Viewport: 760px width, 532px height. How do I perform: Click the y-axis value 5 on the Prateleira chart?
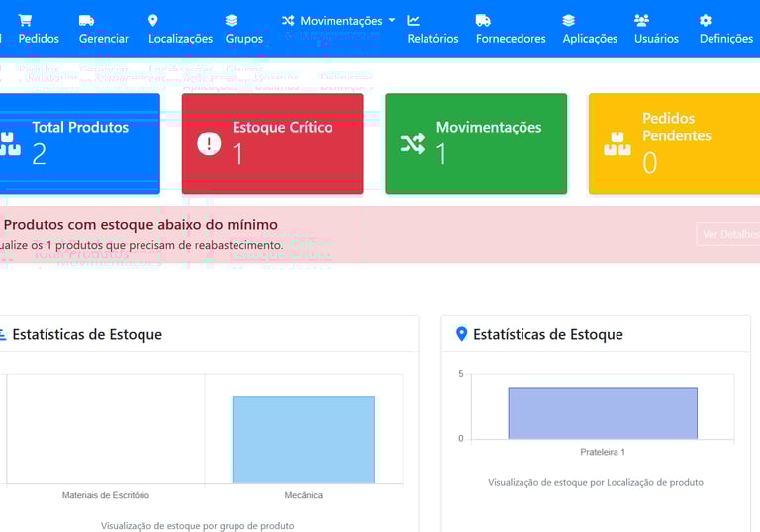tap(461, 374)
